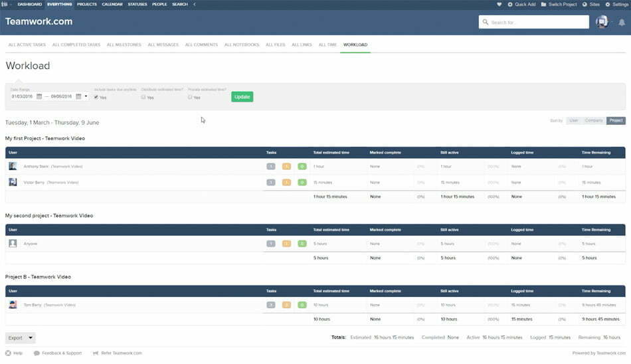
Task: Switch to All Files tab
Action: pyautogui.click(x=275, y=45)
